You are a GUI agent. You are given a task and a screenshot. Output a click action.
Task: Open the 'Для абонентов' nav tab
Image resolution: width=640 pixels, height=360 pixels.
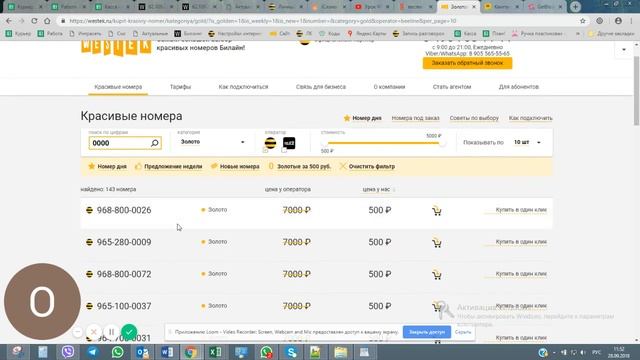[519, 87]
